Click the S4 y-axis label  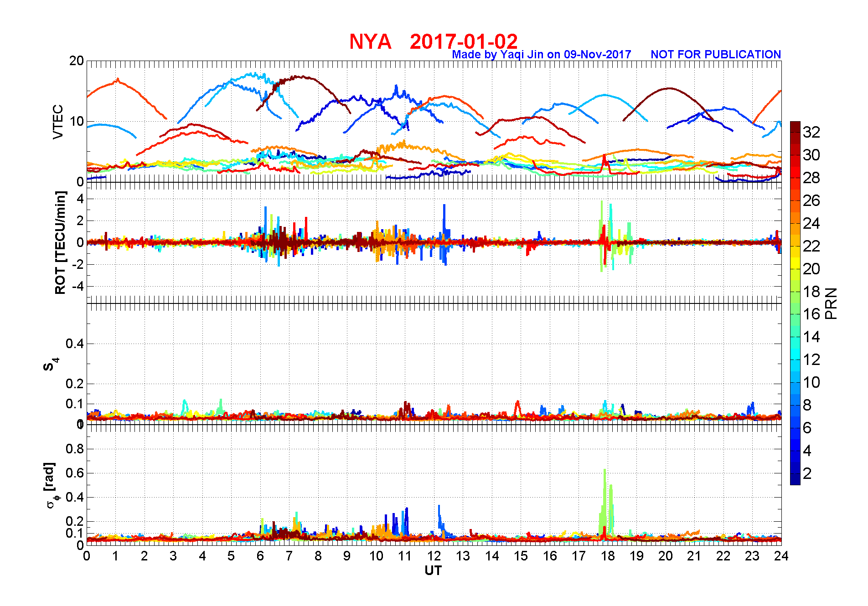(x=51, y=365)
